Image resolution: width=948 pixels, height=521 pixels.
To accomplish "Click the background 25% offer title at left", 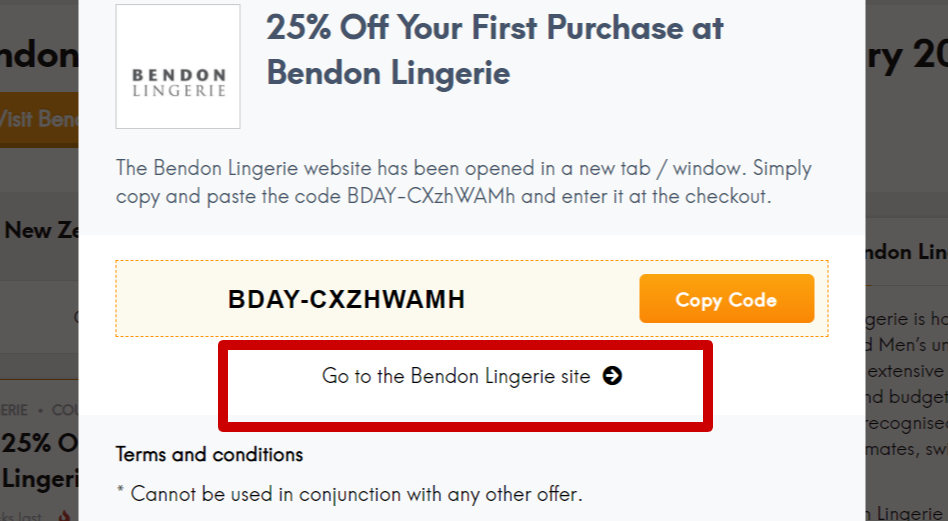I will point(39,459).
